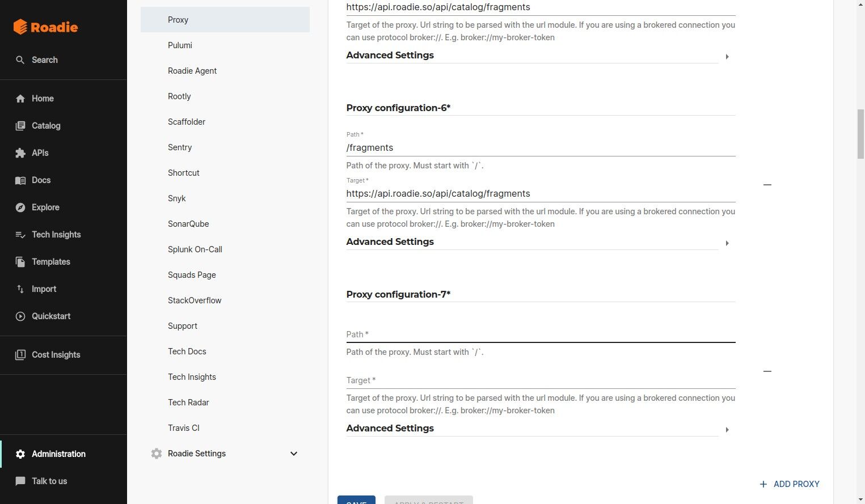Remove Proxy configuration-6 with minus icon

767,185
